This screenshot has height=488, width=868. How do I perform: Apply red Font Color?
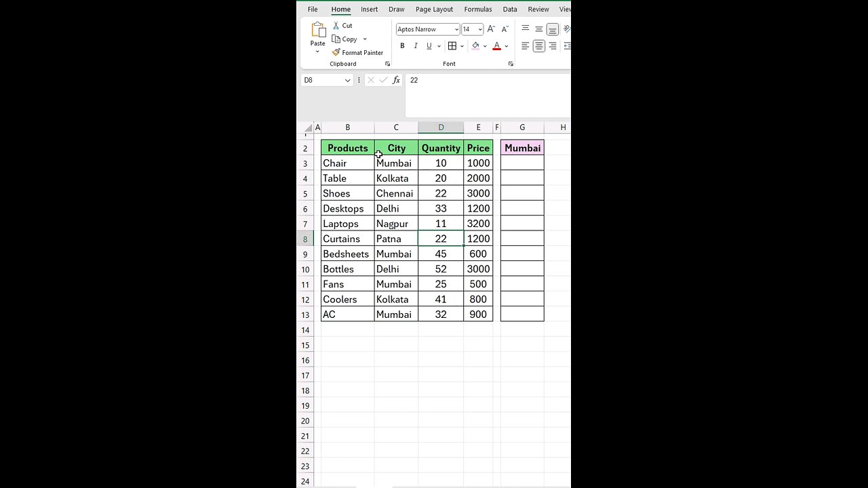tap(497, 46)
